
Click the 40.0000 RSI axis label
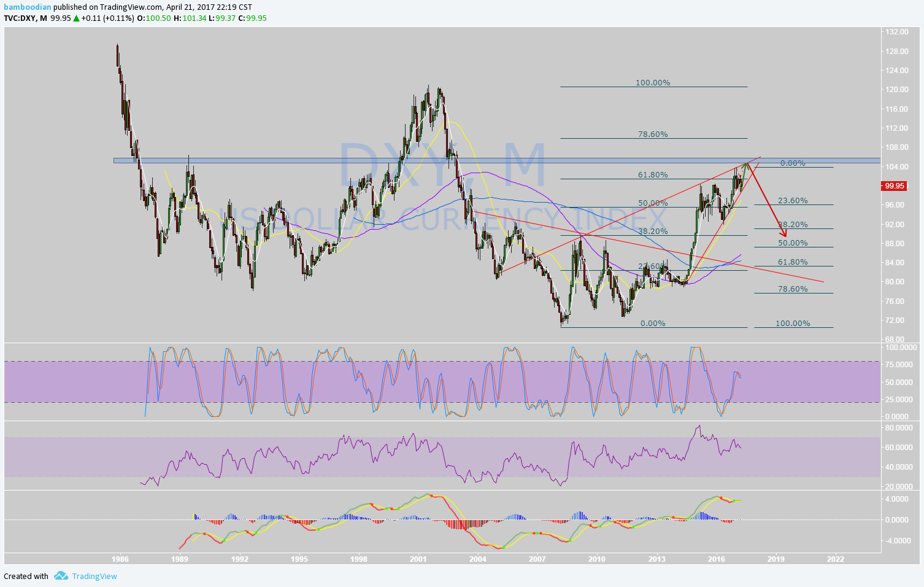(x=899, y=467)
